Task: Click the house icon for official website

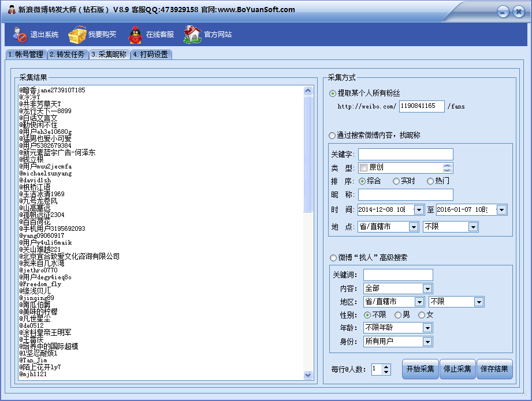Action: click(x=192, y=35)
